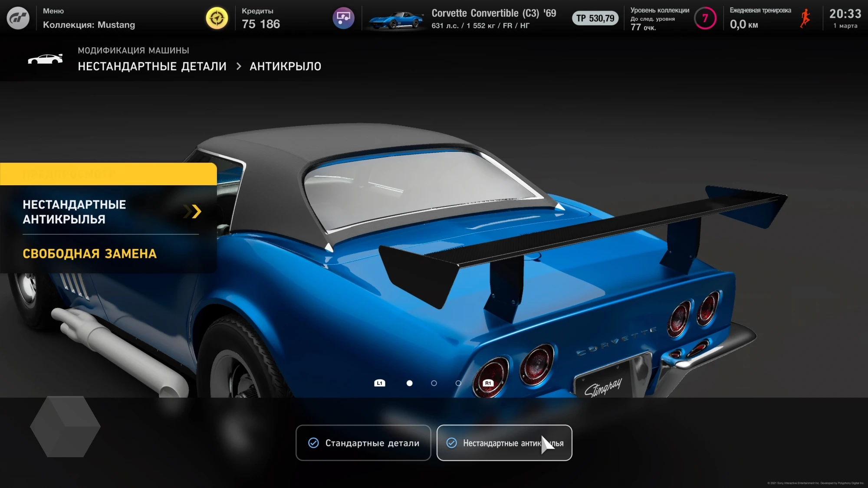Click the yellow credits coin icon
This screenshot has height=488, width=868.
[217, 18]
